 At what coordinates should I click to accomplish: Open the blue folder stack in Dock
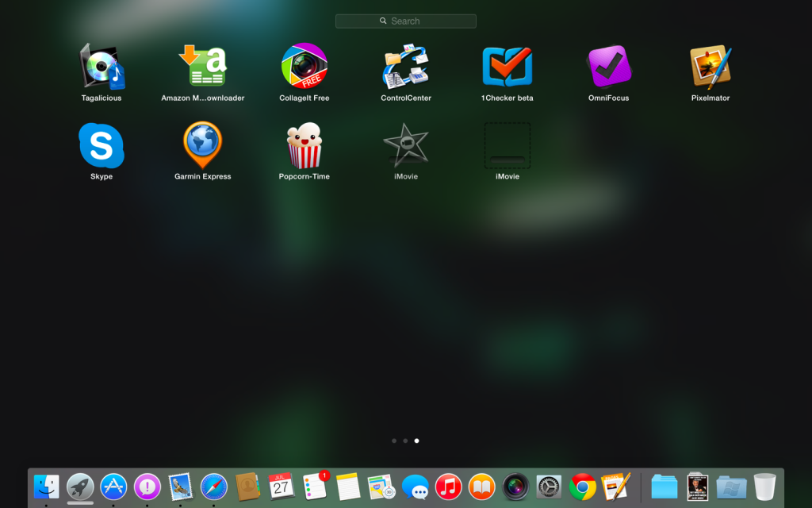(665, 487)
